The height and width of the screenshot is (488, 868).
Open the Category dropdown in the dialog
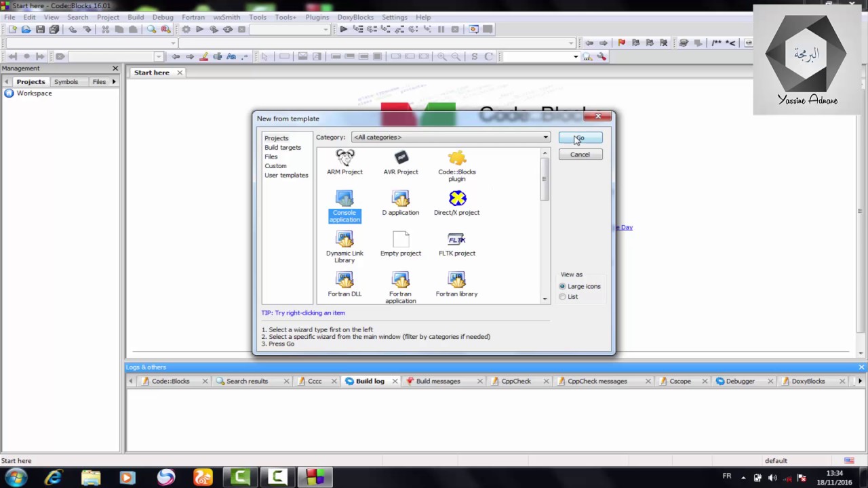coord(450,137)
